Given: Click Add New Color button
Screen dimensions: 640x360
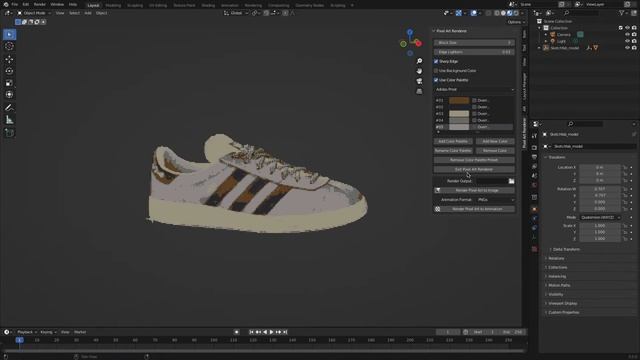Looking at the screenshot, I should pos(495,141).
